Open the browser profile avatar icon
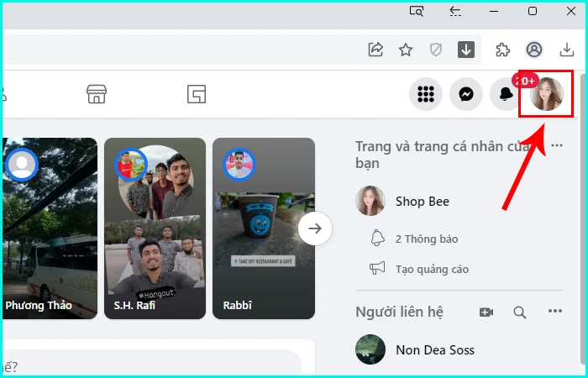Viewport: 588px width, 378px height. (534, 50)
